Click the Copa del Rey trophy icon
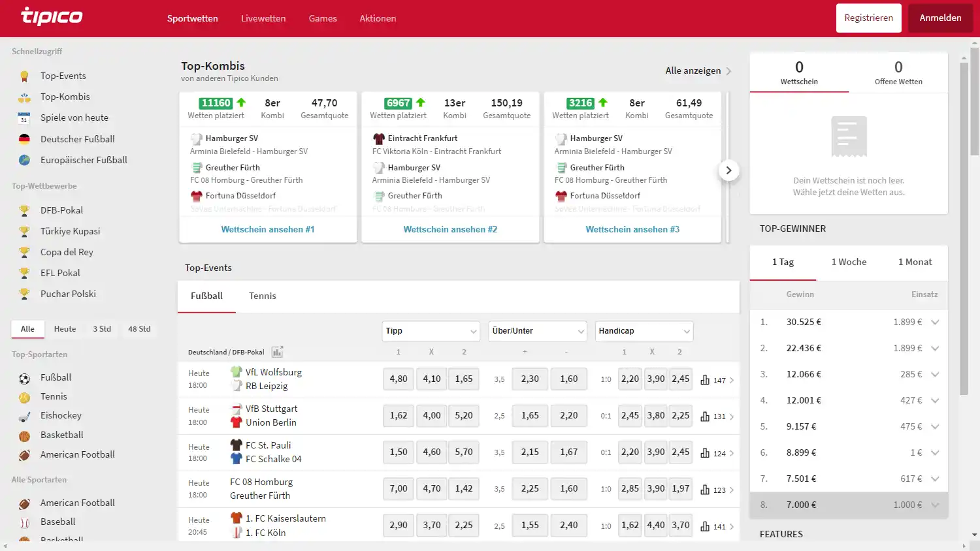This screenshot has height=551, width=980. point(24,252)
